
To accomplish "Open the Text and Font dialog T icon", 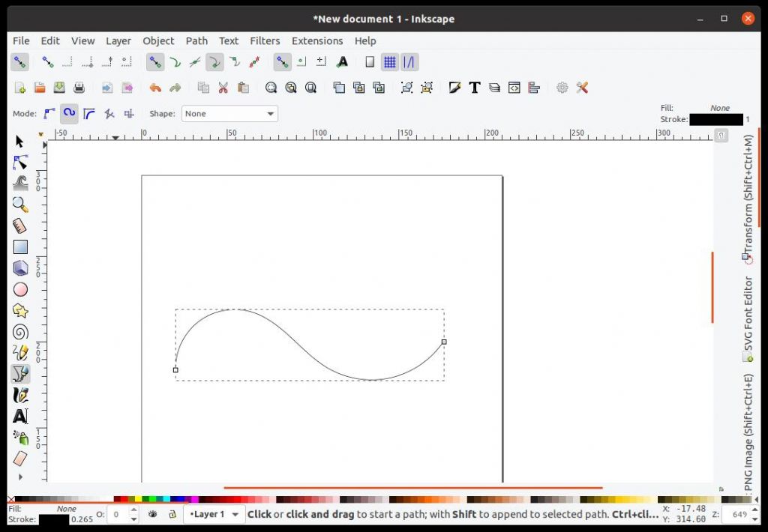I will click(x=475, y=88).
